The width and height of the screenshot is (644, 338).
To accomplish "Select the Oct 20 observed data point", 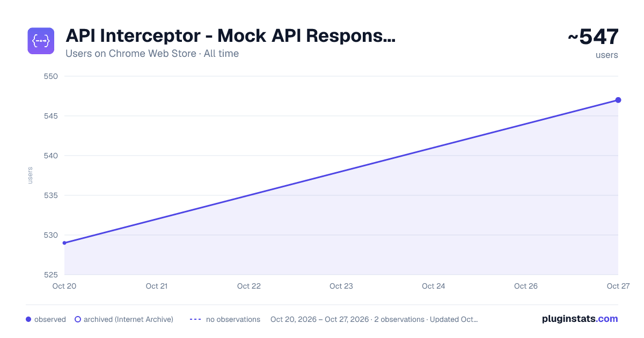I will (x=64, y=243).
